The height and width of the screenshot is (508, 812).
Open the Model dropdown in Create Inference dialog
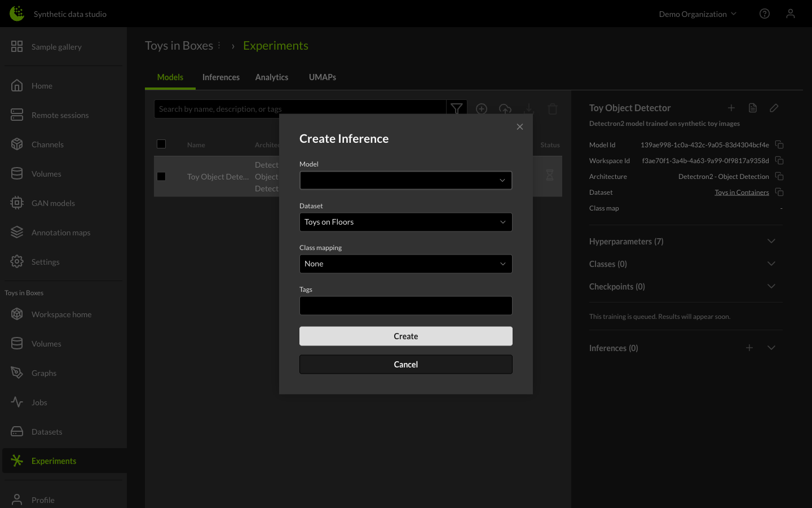pos(405,180)
